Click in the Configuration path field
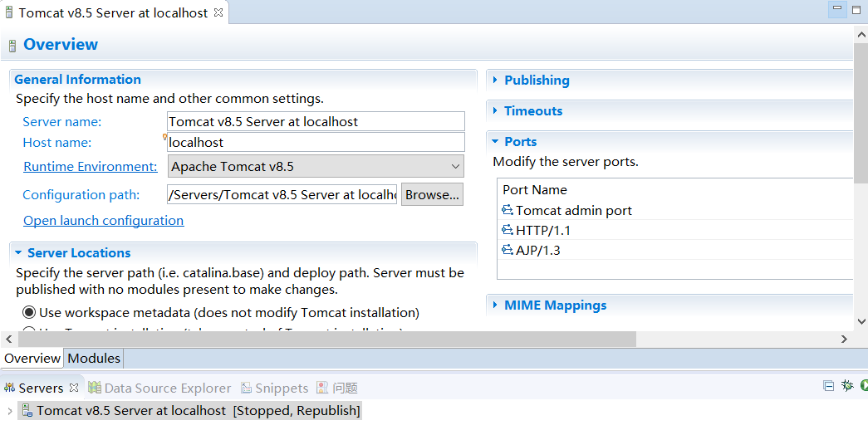This screenshot has height=430, width=868. pos(282,195)
